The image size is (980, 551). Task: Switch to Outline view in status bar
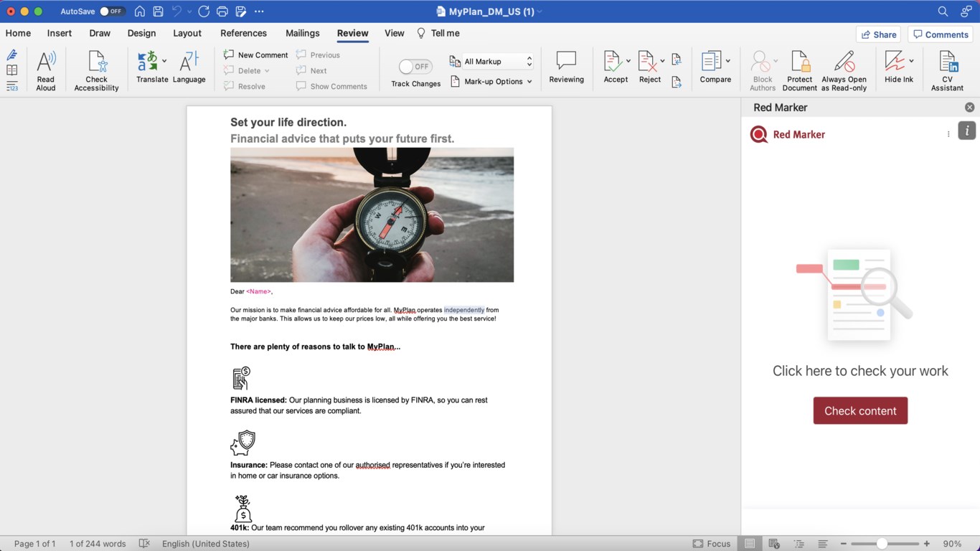(x=798, y=544)
